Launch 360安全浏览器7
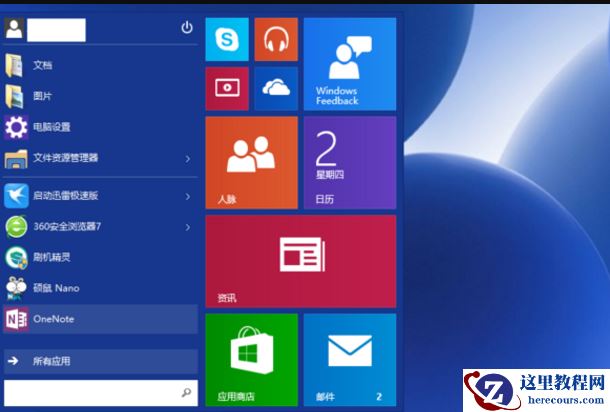 [x=100, y=226]
